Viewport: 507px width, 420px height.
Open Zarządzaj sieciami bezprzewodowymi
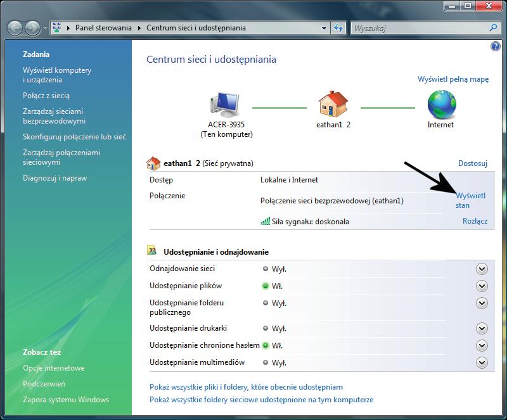pyautogui.click(x=54, y=116)
